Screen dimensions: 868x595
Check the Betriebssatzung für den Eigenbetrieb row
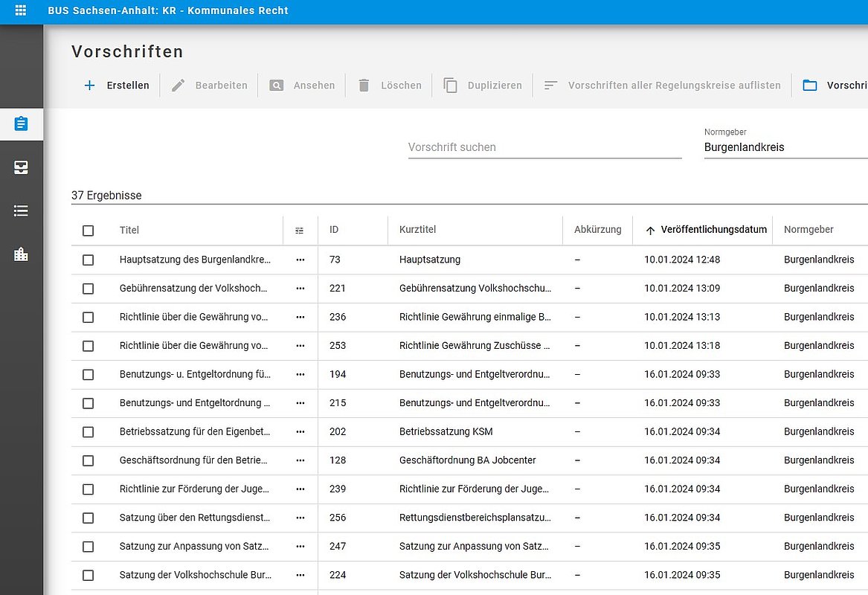point(88,432)
